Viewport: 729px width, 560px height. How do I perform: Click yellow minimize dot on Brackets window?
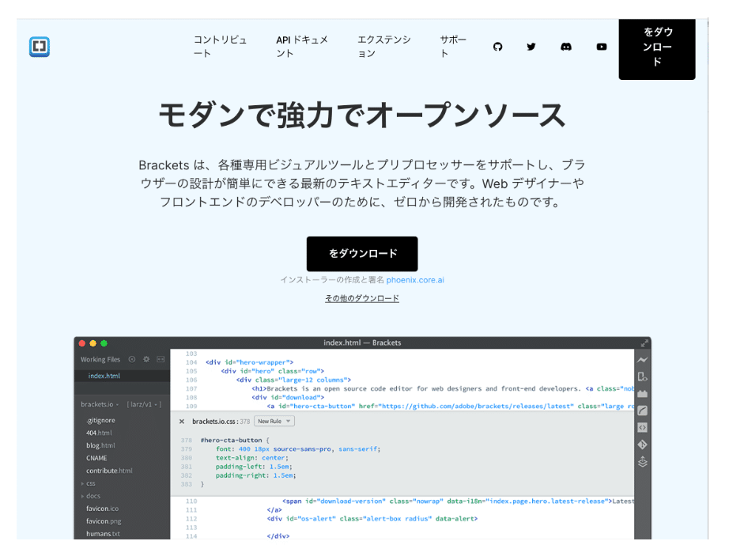point(93,343)
